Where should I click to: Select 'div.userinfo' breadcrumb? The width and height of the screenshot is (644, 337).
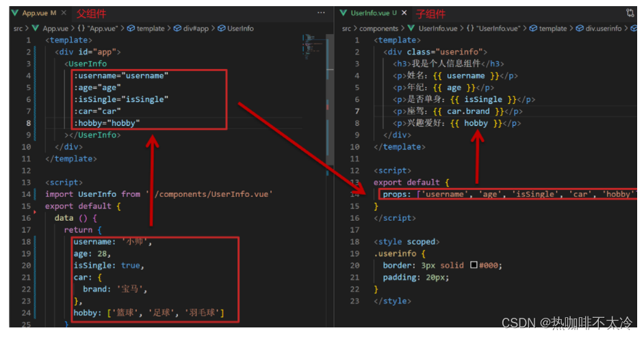point(604,28)
